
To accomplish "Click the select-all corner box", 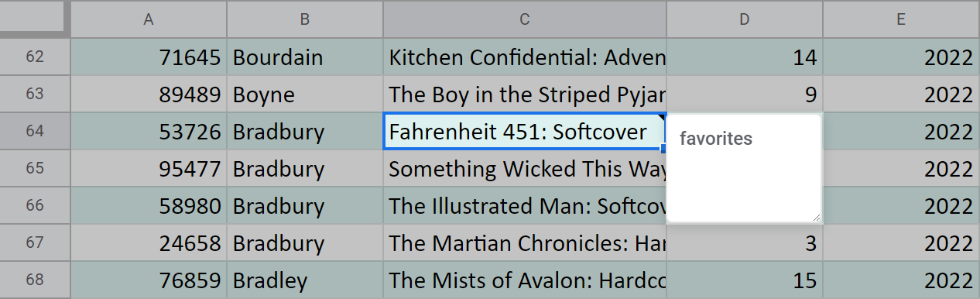I will click(x=35, y=17).
